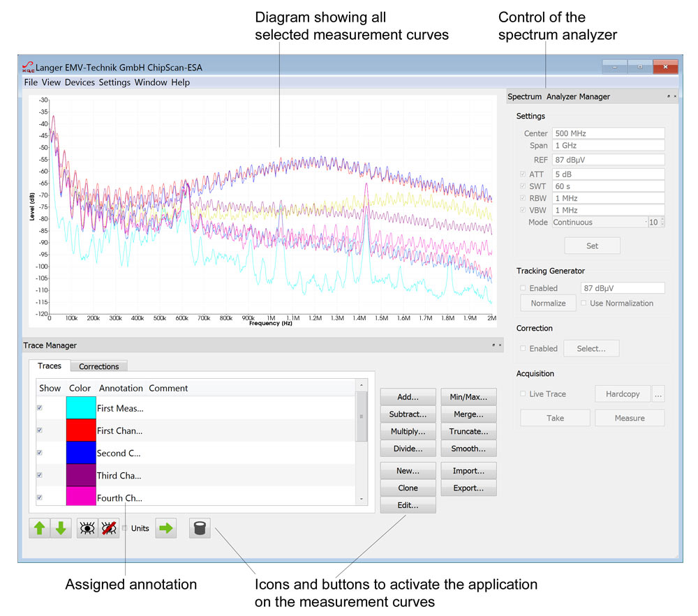Switch to the Corrections tab

coord(98,366)
